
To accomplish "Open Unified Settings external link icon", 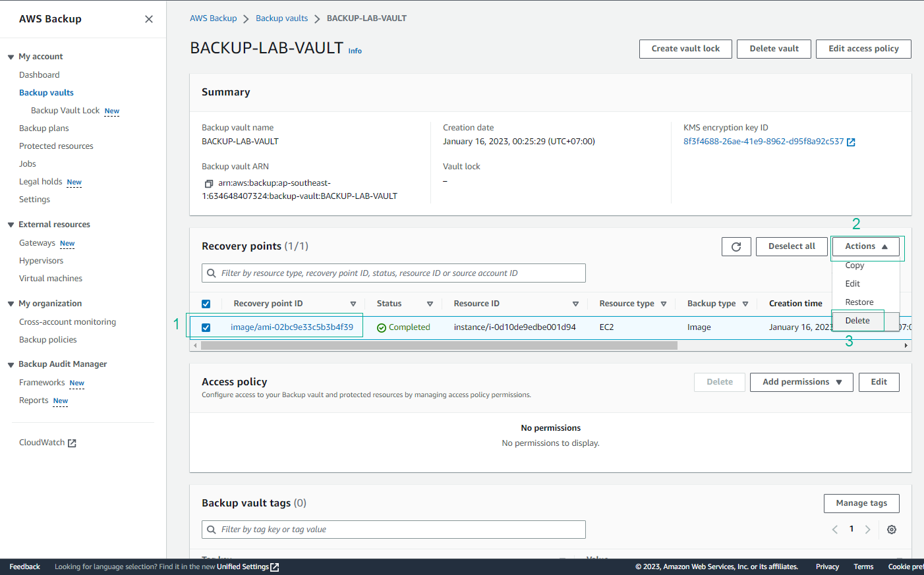I will click(x=275, y=567).
